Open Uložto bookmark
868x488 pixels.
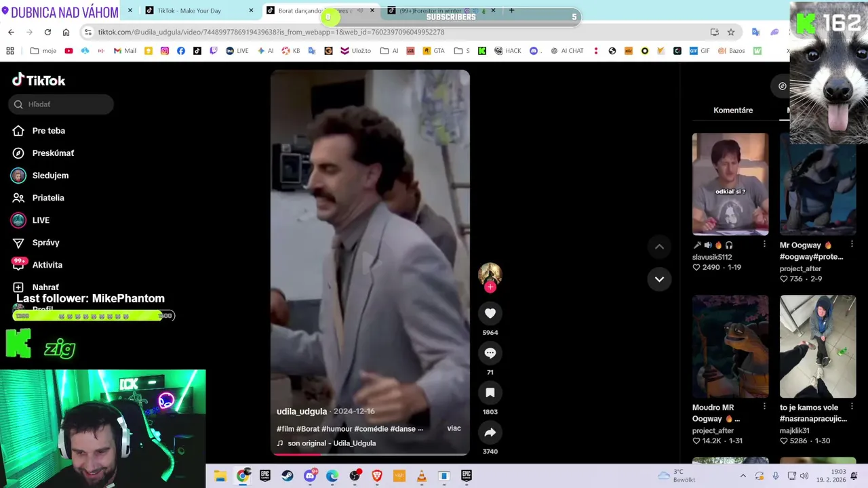[355, 51]
